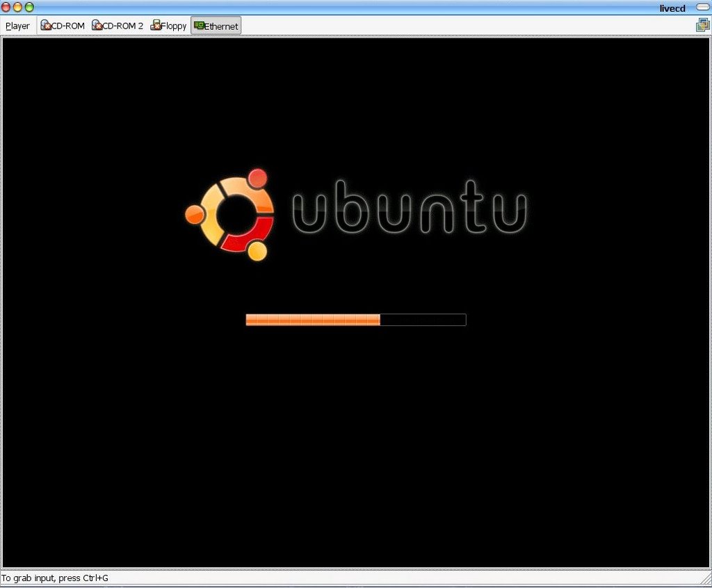Toggle the Ethernet device button
This screenshot has width=712, height=588.
216,26
